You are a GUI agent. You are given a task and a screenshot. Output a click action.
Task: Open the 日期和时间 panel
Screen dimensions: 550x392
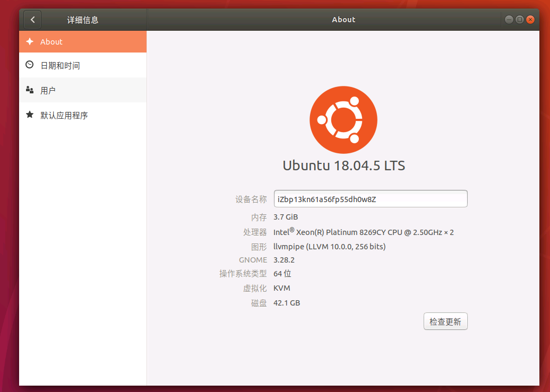(x=83, y=65)
